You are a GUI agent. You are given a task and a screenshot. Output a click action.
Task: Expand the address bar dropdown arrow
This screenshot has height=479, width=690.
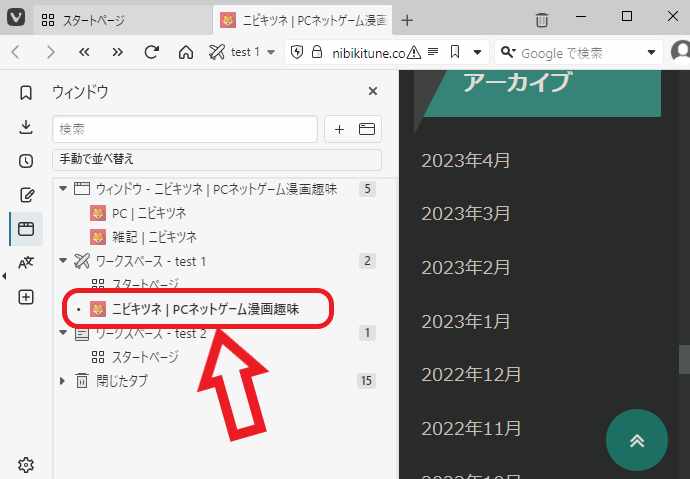(x=477, y=53)
